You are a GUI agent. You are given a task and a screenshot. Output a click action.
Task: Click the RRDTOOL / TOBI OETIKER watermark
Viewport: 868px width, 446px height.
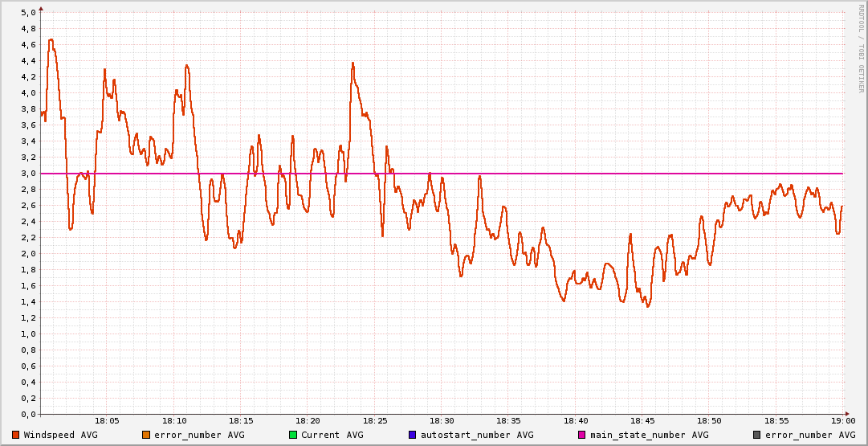pyautogui.click(x=862, y=48)
